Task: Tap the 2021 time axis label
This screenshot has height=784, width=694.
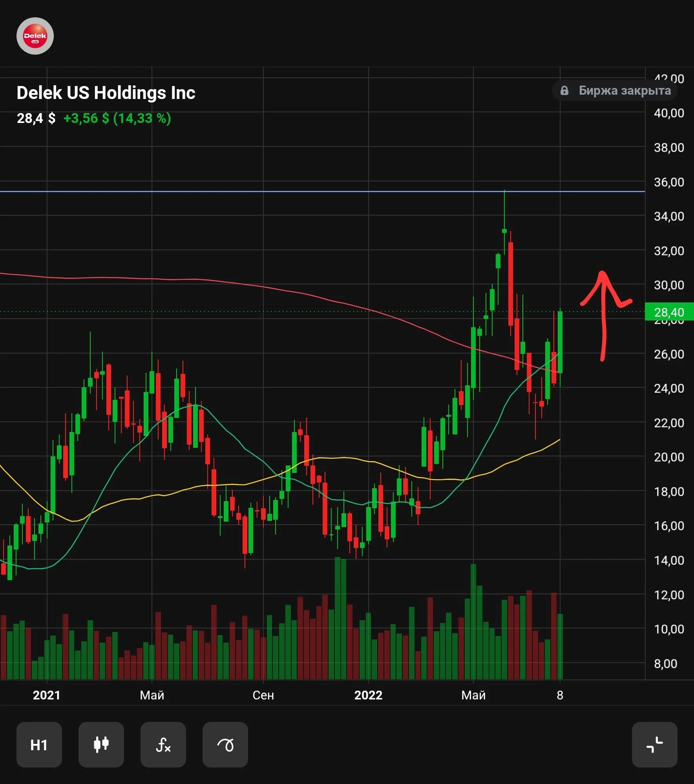Action: coord(46,695)
